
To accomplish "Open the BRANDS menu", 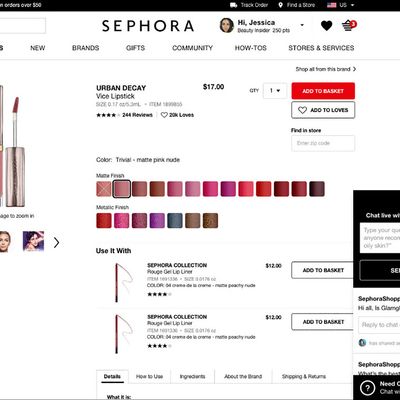I will coord(86,48).
